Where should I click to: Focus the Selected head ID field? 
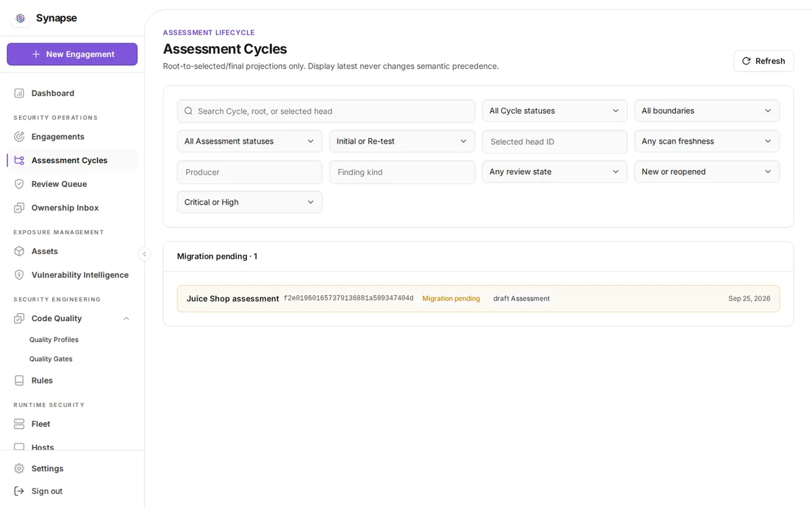click(x=554, y=142)
